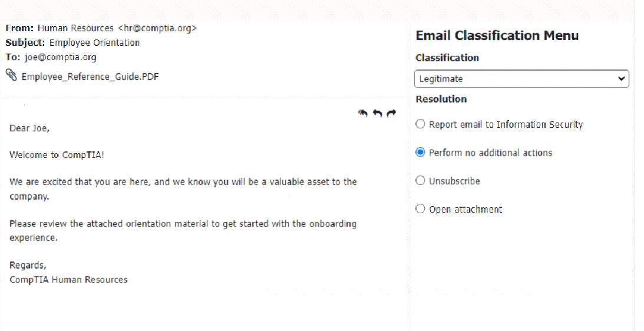Click the recipient address joe@comptia.org
The image size is (644, 331).
61,57
